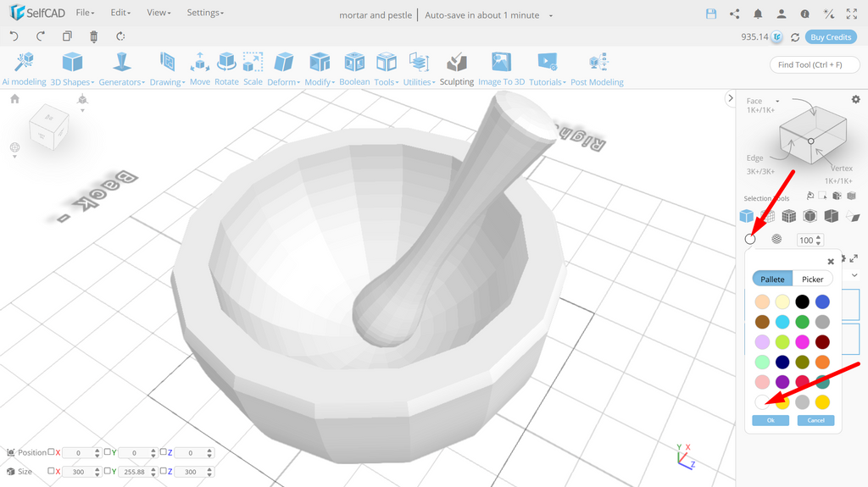This screenshot has width=868, height=487.
Task: Toggle the Size Y checkbox
Action: 108,471
